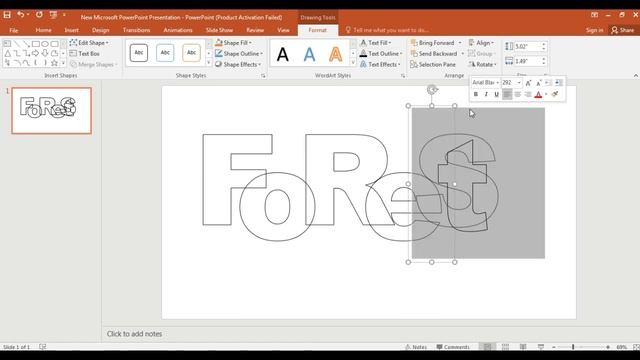Image resolution: width=640 pixels, height=360 pixels.
Task: Apply the blue A WordArt style
Action: tap(309, 54)
